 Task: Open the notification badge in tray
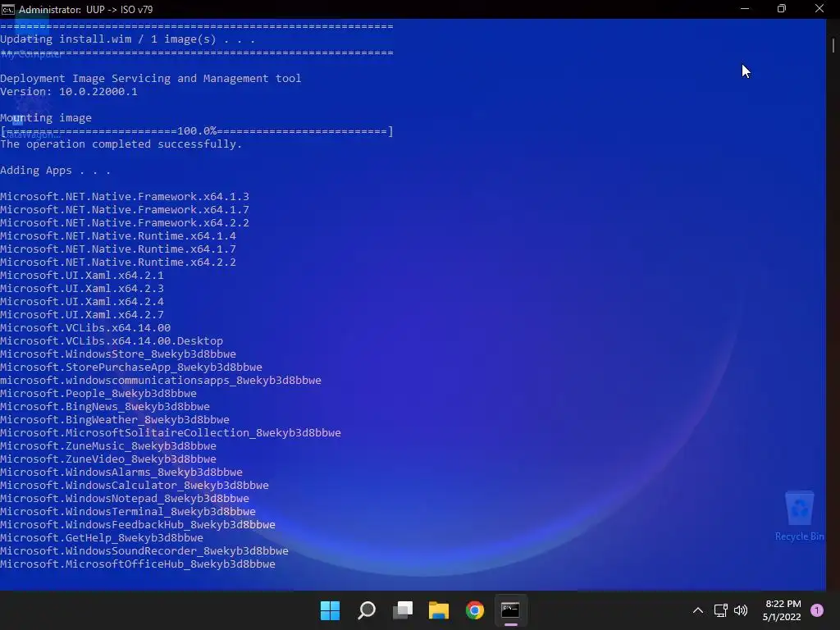817,610
